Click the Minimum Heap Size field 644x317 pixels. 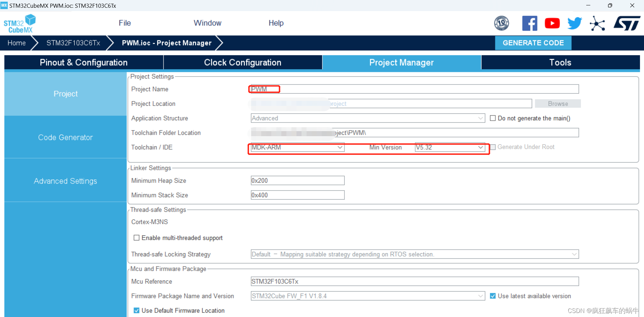(297, 181)
